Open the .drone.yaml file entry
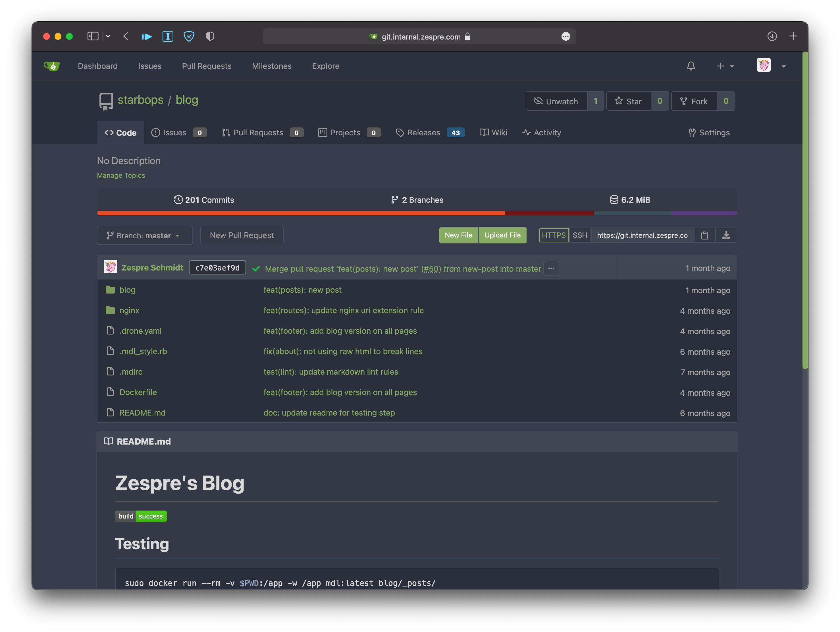Viewport: 840px width, 632px height. (140, 331)
